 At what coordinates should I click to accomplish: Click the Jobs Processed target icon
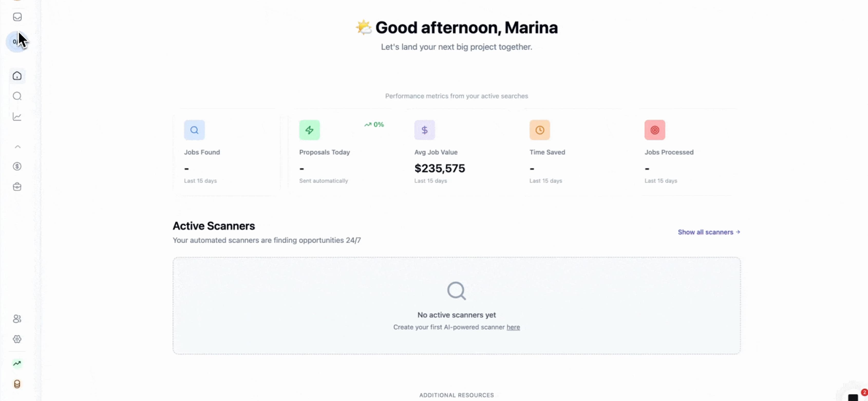[655, 130]
